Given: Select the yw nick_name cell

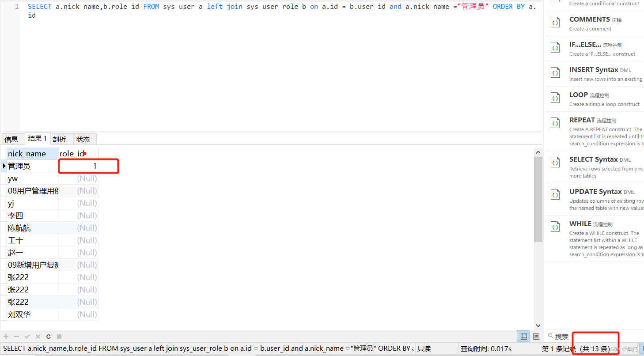Looking at the screenshot, I should 32,178.
